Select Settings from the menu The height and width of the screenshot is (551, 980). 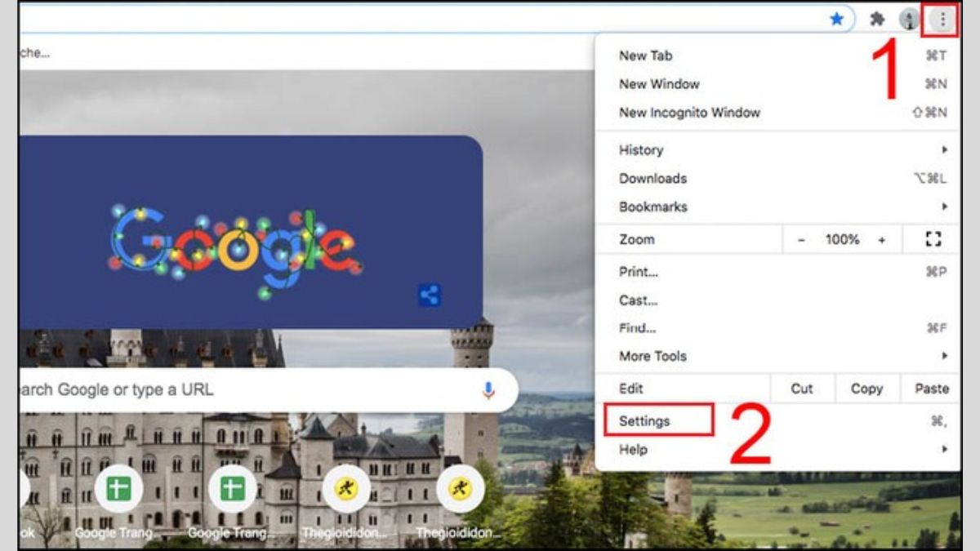tap(644, 421)
